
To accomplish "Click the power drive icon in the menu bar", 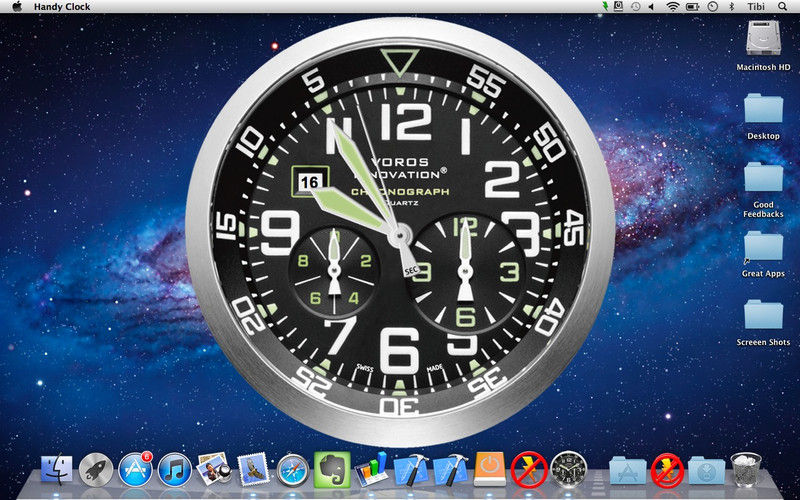I will tap(618, 6).
